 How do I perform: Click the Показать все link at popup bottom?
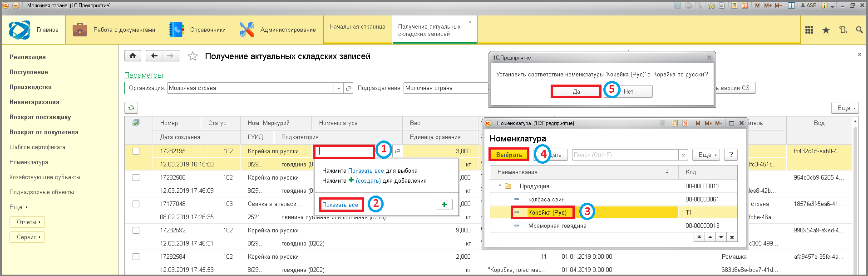coord(340,205)
